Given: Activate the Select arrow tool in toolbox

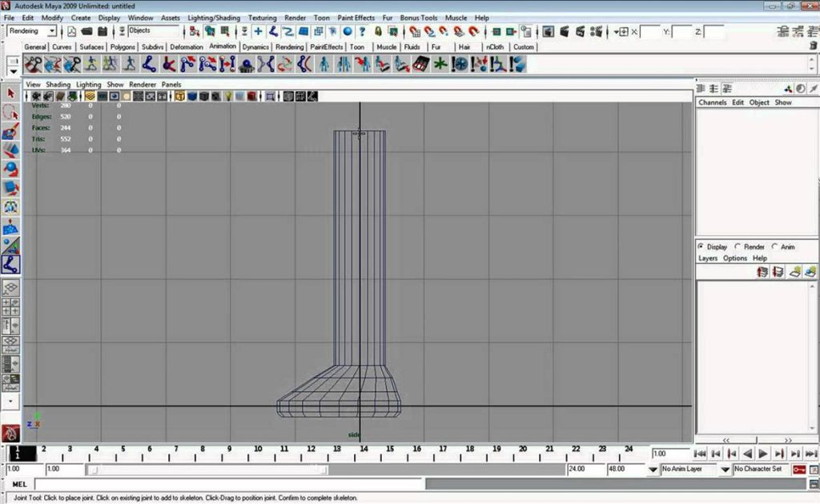Looking at the screenshot, I should pyautogui.click(x=10, y=94).
